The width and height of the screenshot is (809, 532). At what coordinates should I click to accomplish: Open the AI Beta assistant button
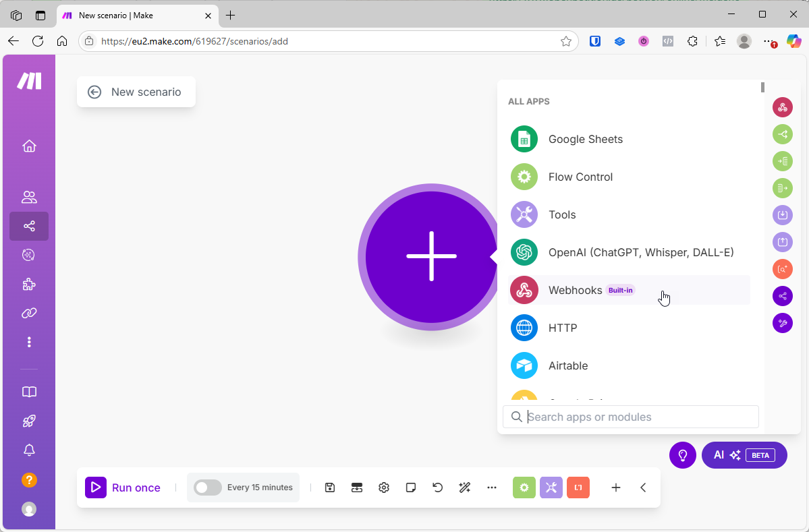[x=744, y=455]
